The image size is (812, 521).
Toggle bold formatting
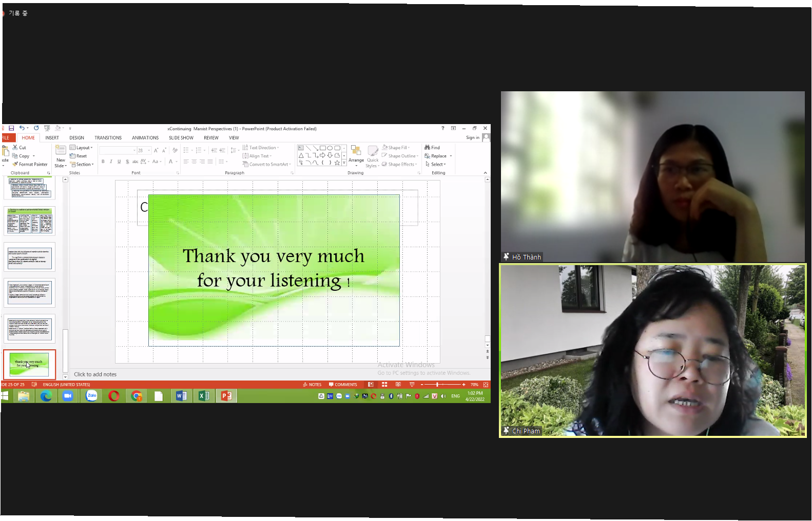(x=103, y=162)
